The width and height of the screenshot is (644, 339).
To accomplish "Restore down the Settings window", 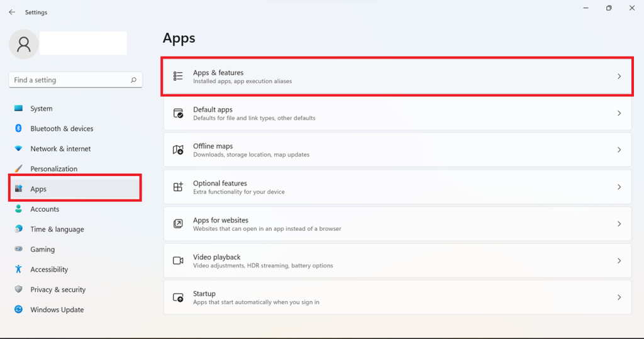I will tap(609, 8).
